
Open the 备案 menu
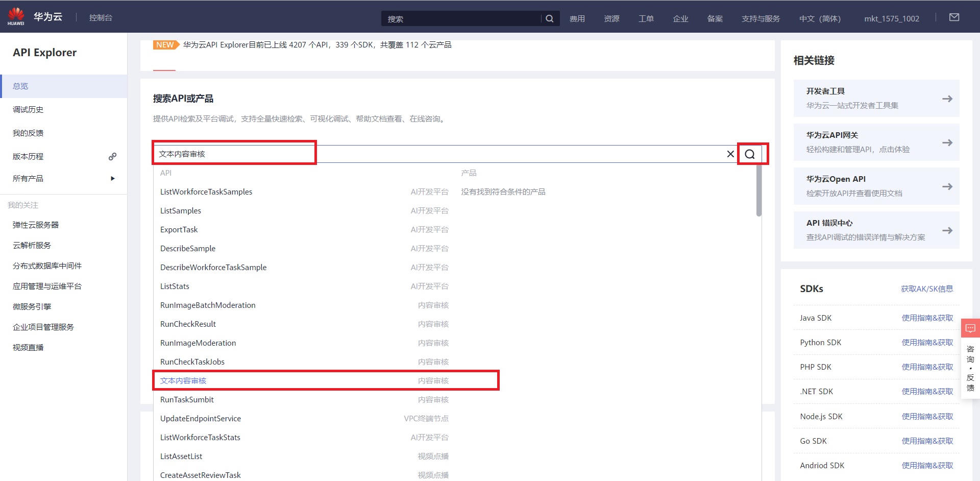(715, 19)
